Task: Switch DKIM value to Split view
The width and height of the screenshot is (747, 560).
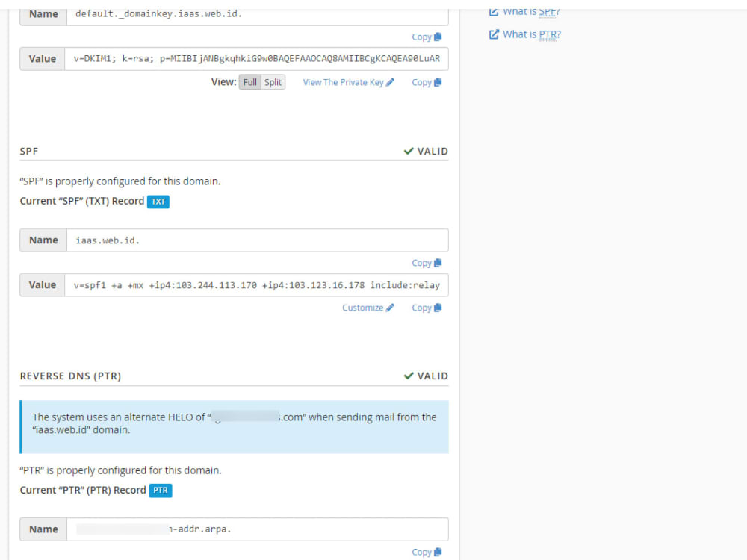Action: [x=273, y=82]
